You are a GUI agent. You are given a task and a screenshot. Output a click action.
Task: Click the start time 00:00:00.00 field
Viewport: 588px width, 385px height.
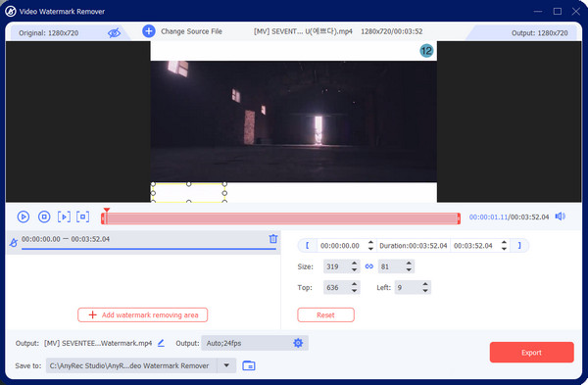pyautogui.click(x=341, y=246)
